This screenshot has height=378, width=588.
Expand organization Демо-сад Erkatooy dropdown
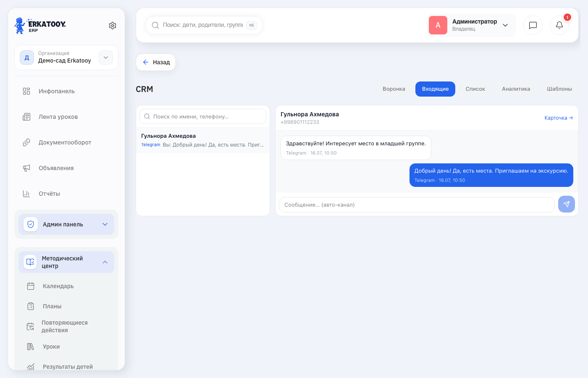pos(106,58)
